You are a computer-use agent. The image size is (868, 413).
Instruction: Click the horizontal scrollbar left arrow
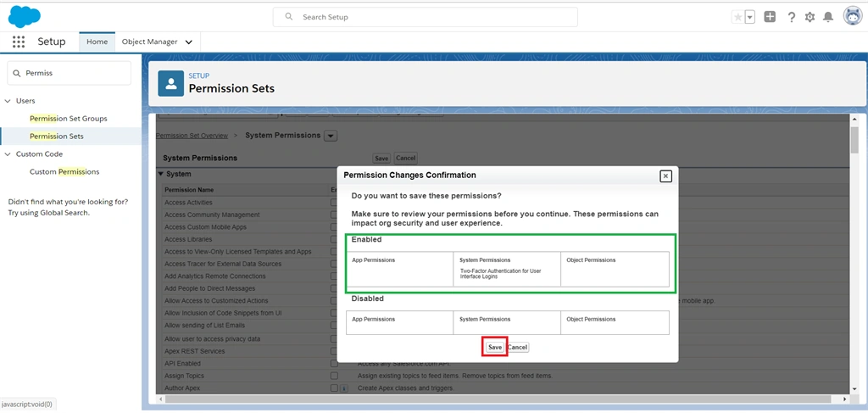pos(162,399)
